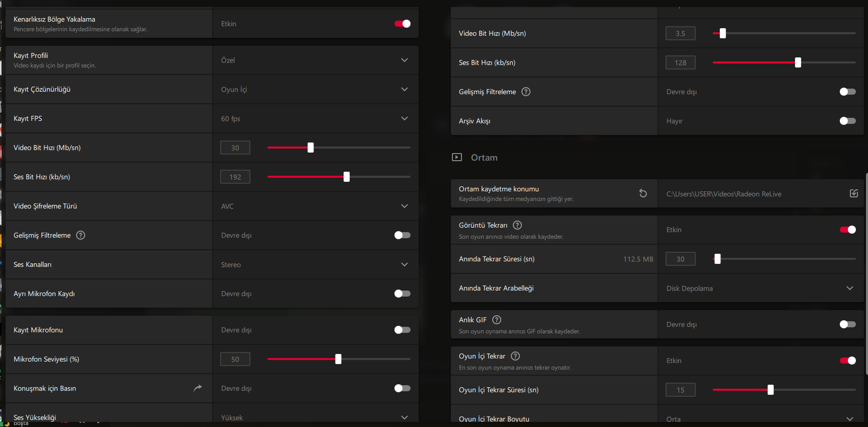Turn on Ayrı Mikrofon Kaydı

[403, 294]
